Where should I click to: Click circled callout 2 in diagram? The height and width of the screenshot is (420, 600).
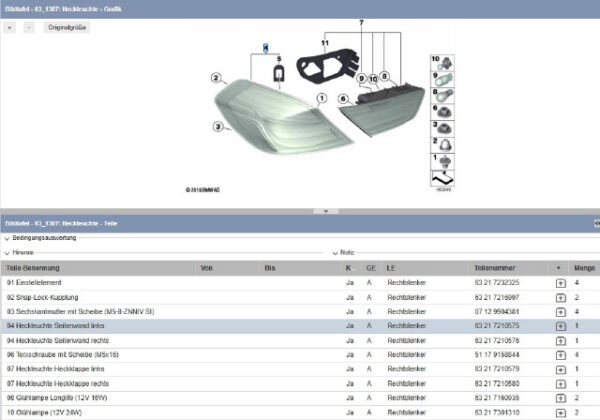coord(216,78)
